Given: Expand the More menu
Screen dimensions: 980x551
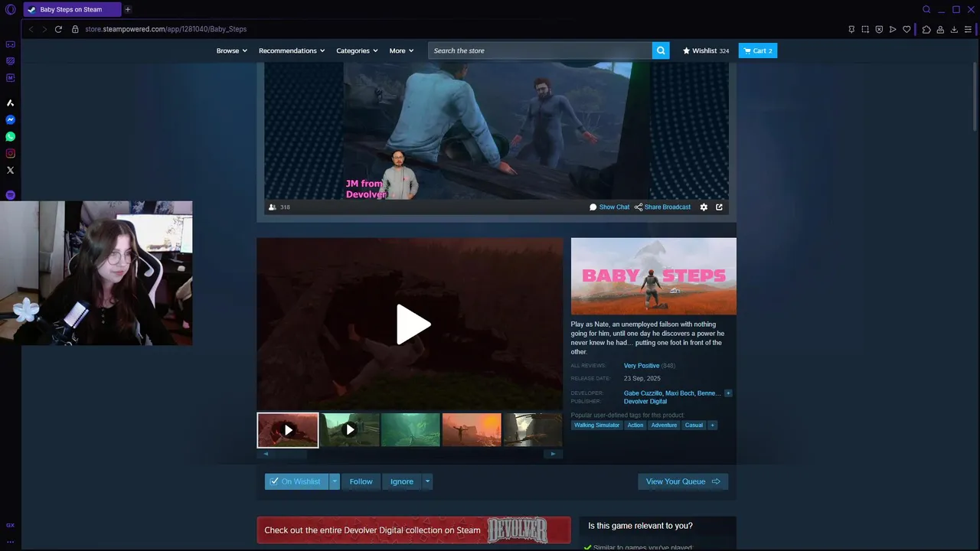Looking at the screenshot, I should click(401, 51).
